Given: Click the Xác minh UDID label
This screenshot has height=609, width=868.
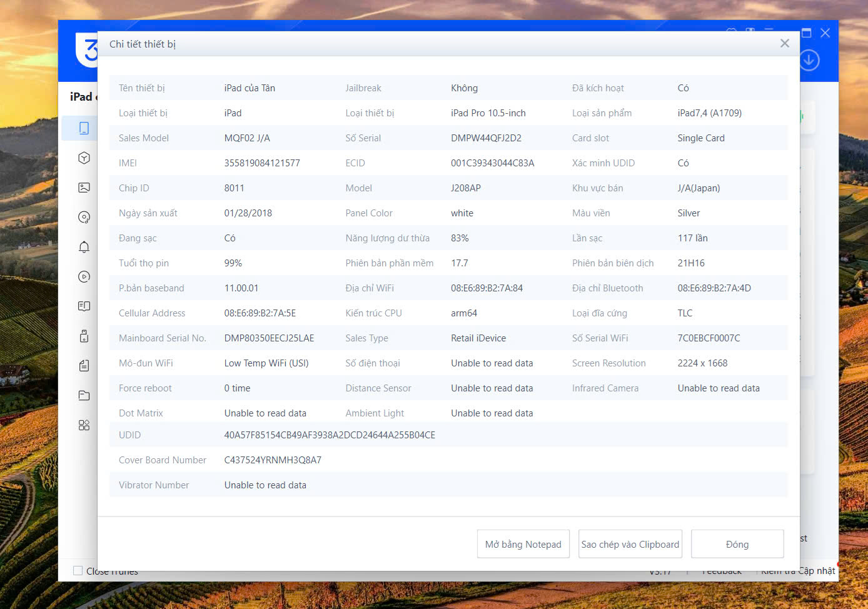Looking at the screenshot, I should click(603, 163).
